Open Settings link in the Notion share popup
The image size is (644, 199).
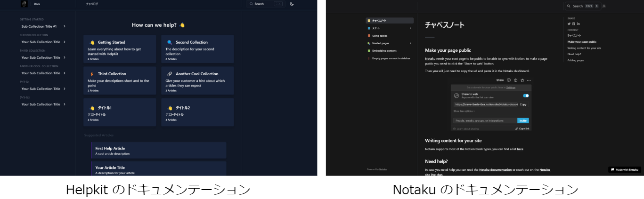pyautogui.click(x=511, y=88)
